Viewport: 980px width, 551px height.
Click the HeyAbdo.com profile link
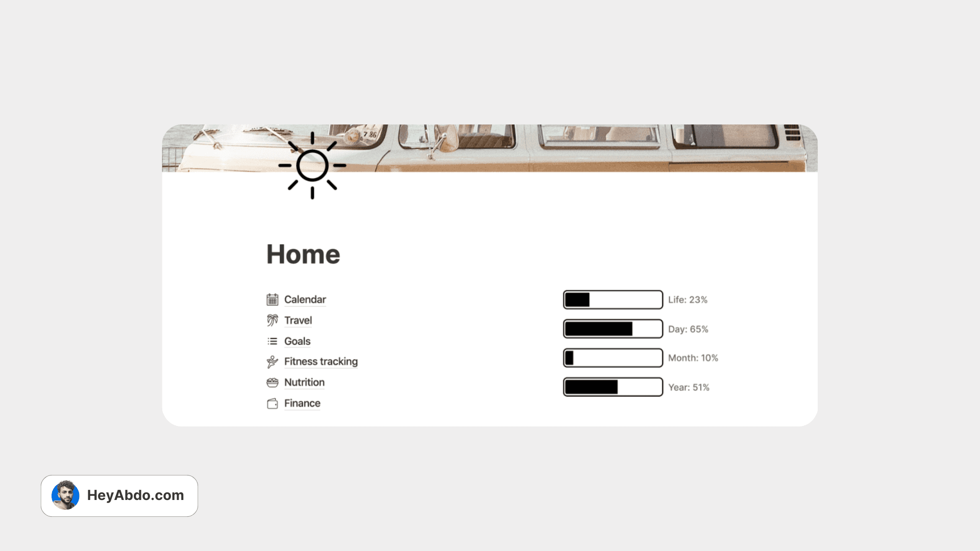click(x=119, y=495)
